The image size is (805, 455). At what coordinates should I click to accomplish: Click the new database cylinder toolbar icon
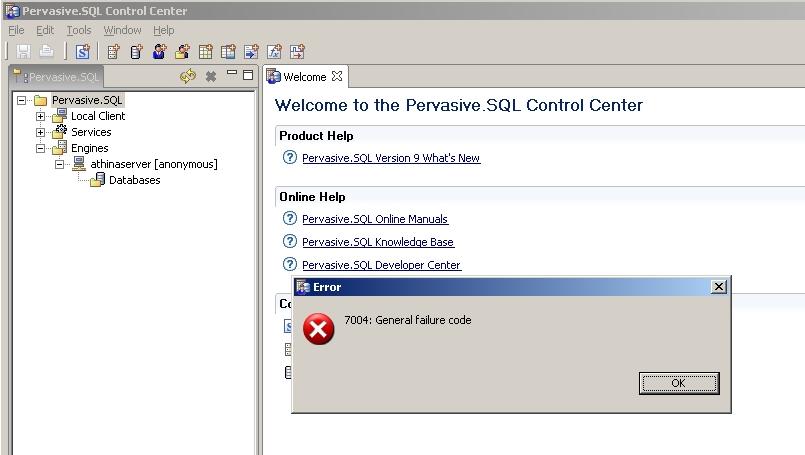pos(136,51)
